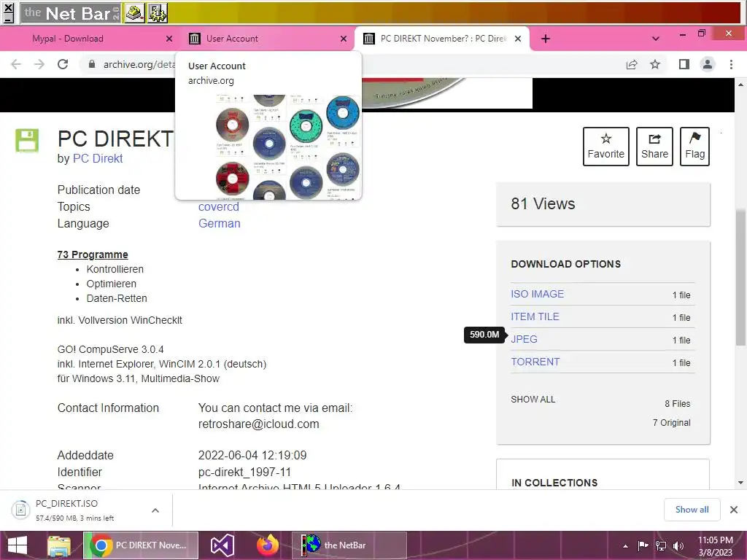The height and width of the screenshot is (560, 747).
Task: Click the scrollbar down arrow
Action: point(740,483)
